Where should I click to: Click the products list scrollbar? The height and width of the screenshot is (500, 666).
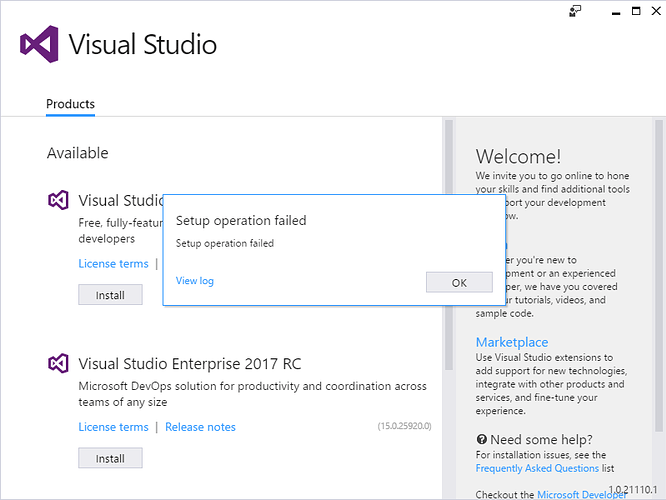tap(449, 246)
